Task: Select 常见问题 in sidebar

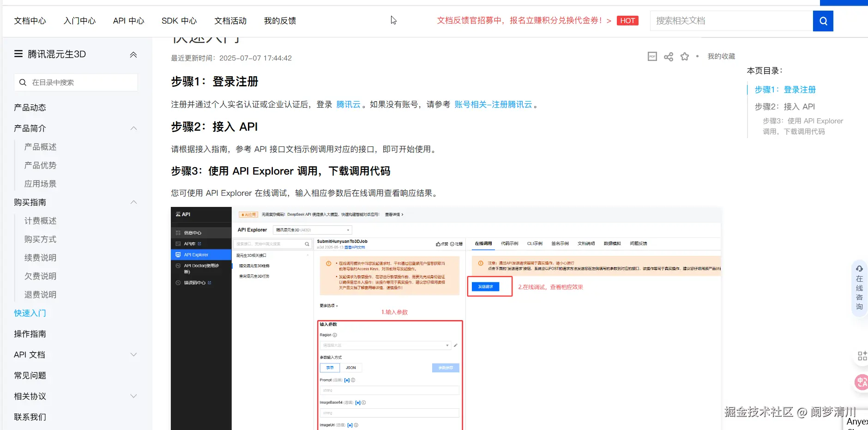Action: [30, 375]
